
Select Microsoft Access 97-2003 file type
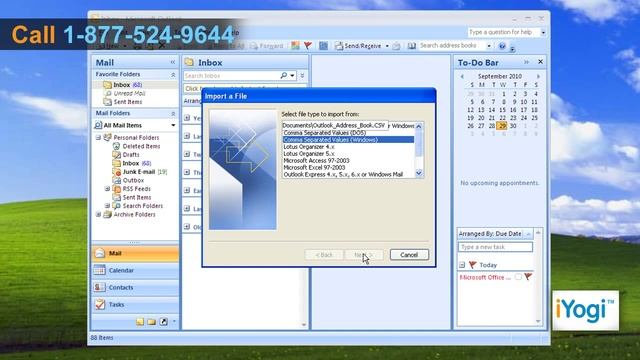348,161
